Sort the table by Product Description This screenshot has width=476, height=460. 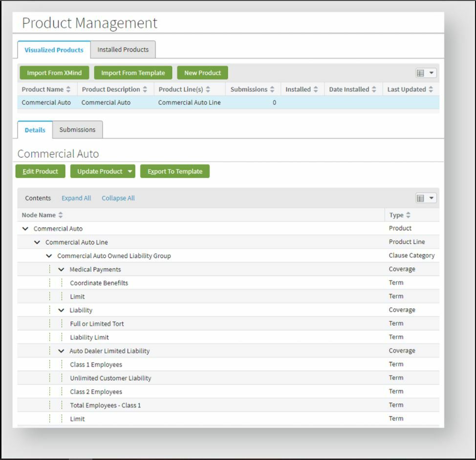pyautogui.click(x=145, y=89)
